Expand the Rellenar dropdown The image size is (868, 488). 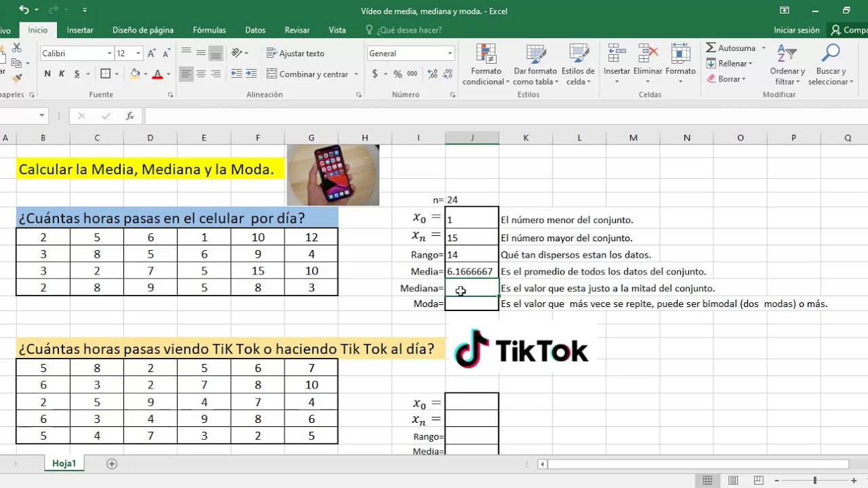point(750,64)
